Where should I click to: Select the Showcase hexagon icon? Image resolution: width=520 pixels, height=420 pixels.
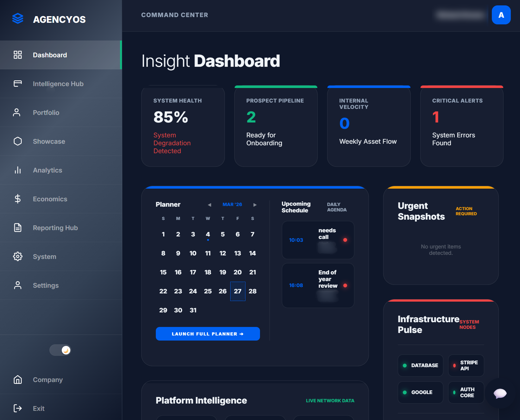[18, 141]
